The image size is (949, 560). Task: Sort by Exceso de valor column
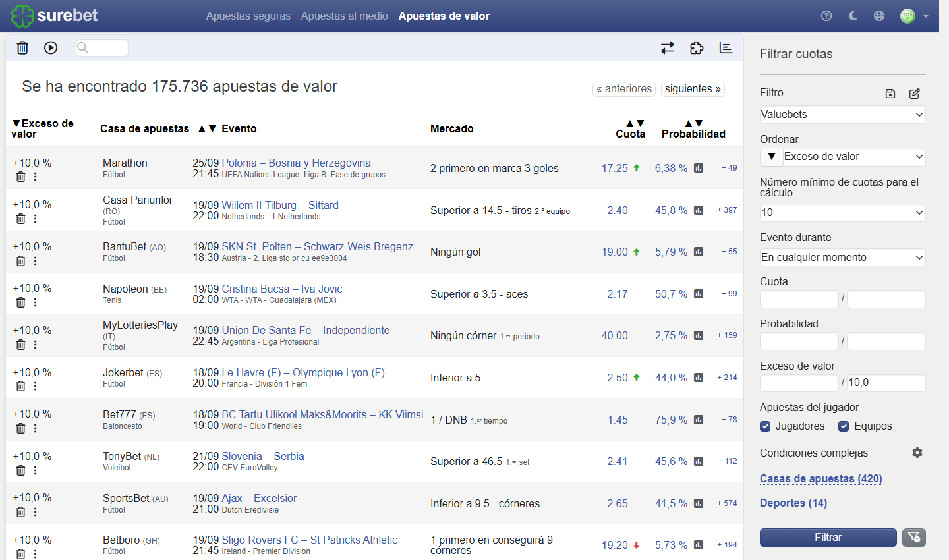tap(42, 128)
